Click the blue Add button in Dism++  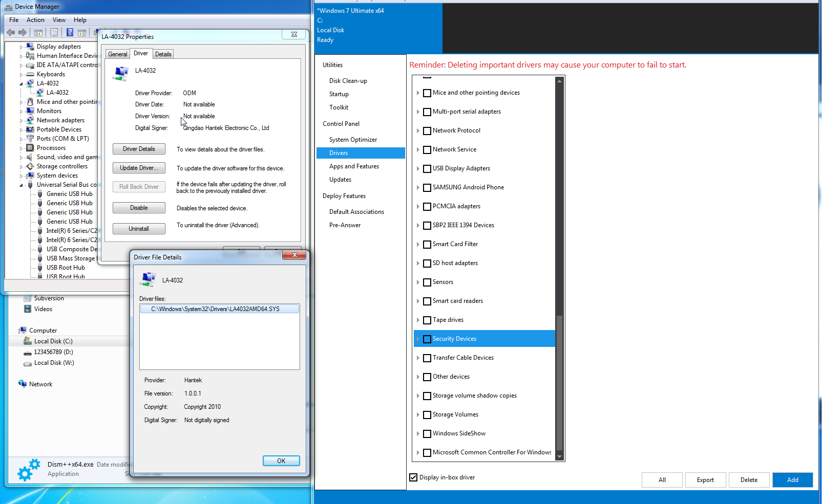(x=793, y=480)
